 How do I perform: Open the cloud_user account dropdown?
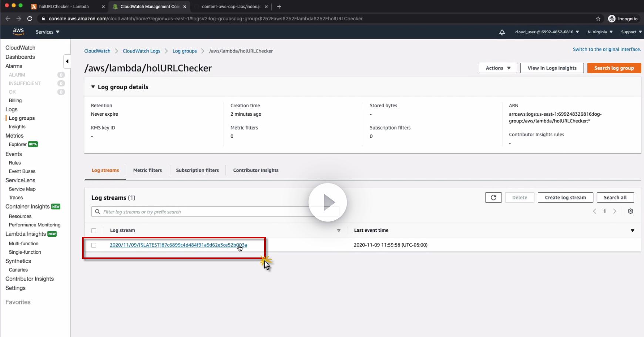(547, 32)
